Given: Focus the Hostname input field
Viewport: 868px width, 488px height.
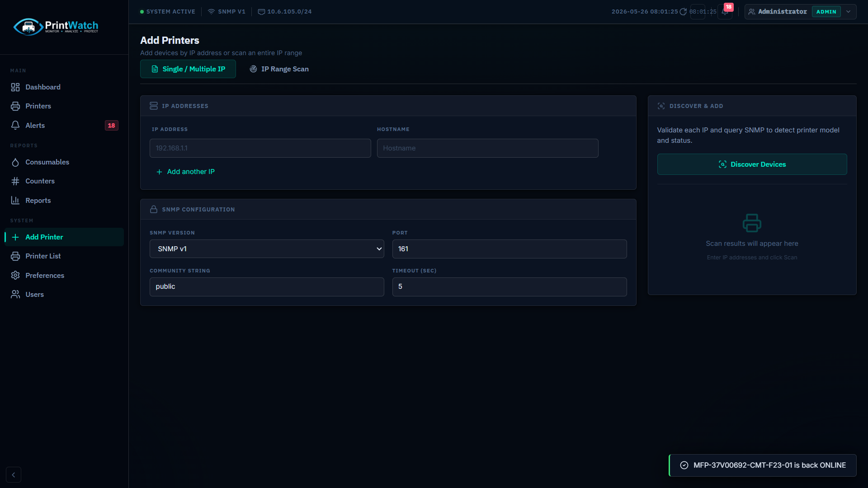Looking at the screenshot, I should pyautogui.click(x=488, y=148).
